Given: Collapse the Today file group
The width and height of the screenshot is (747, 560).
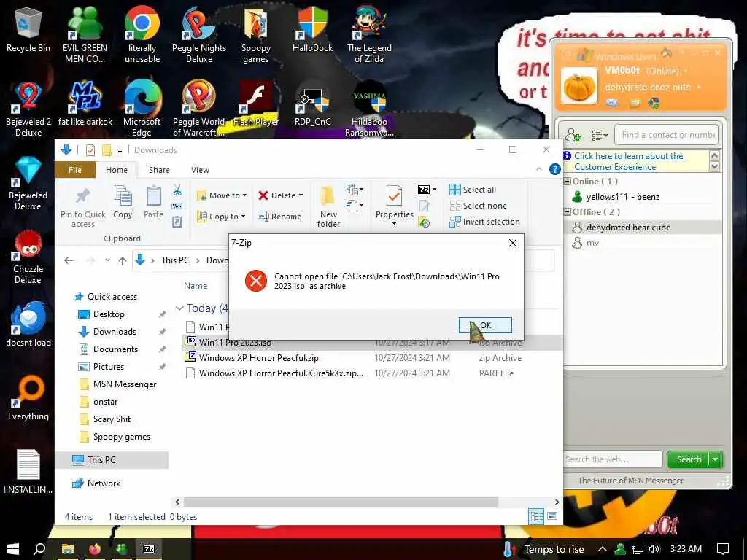Looking at the screenshot, I should tap(179, 308).
